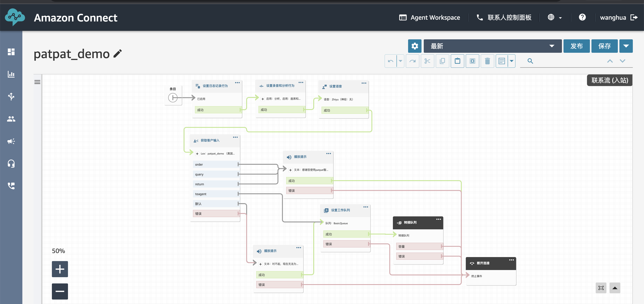
Task: Click the 保存 save button
Action: pos(604,46)
